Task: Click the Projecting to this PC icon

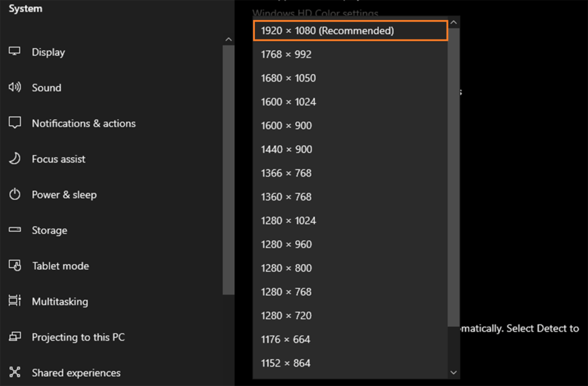Action: [x=14, y=337]
